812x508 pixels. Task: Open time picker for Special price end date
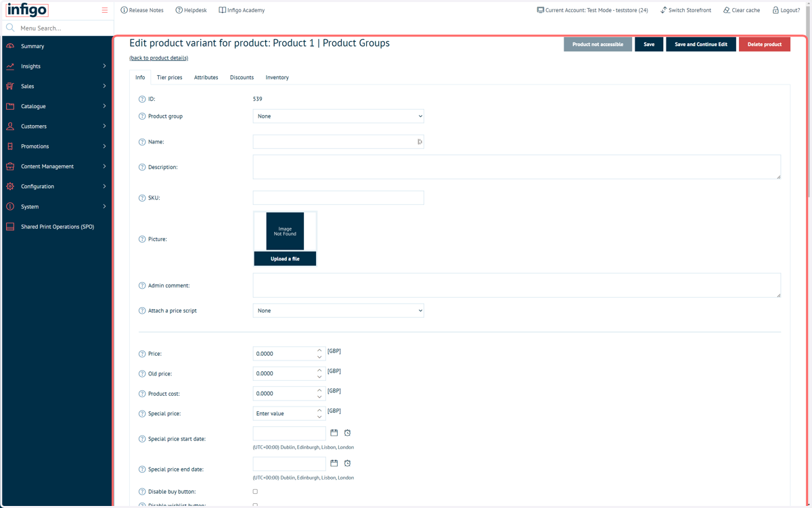click(347, 463)
